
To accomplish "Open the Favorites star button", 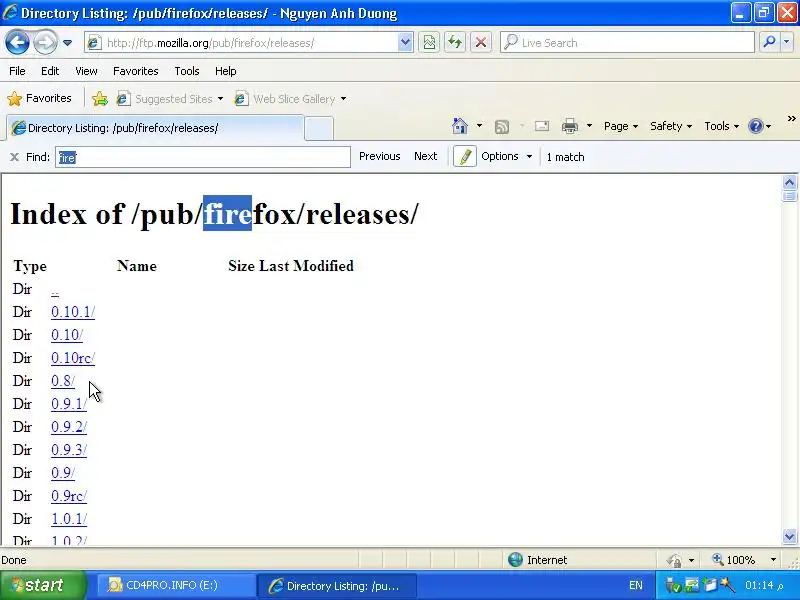I will pyautogui.click(x=40, y=98).
